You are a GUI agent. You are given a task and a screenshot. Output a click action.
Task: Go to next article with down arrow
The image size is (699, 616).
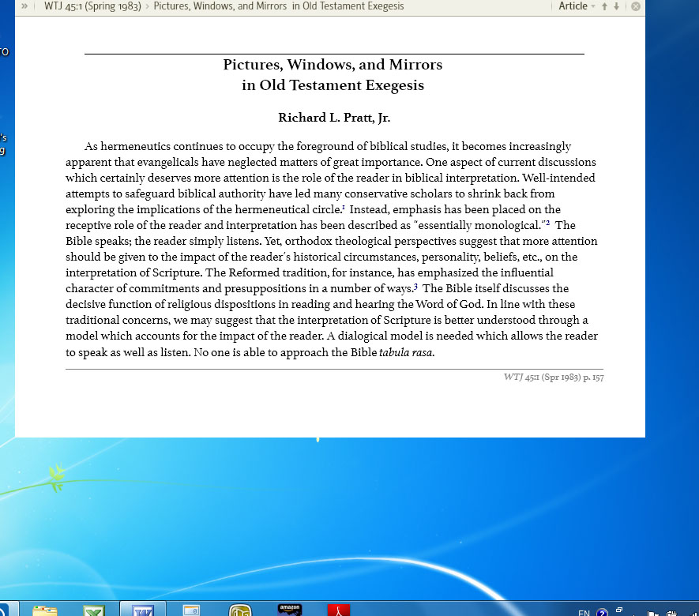click(x=617, y=6)
